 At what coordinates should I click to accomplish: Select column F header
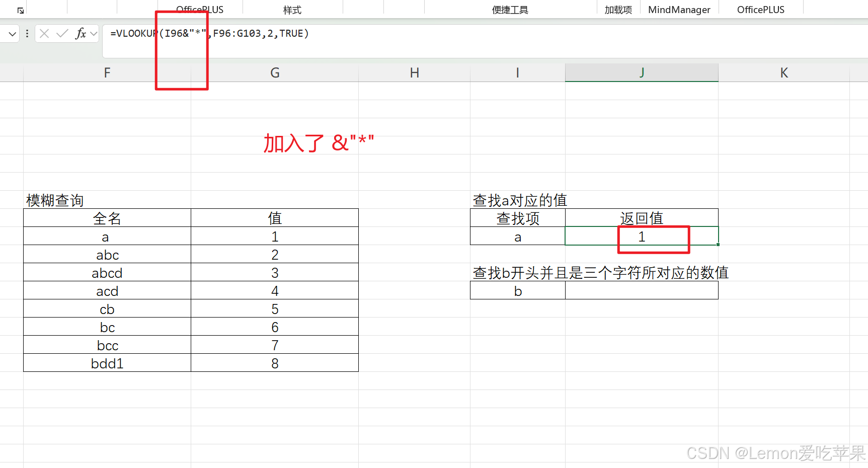point(107,73)
